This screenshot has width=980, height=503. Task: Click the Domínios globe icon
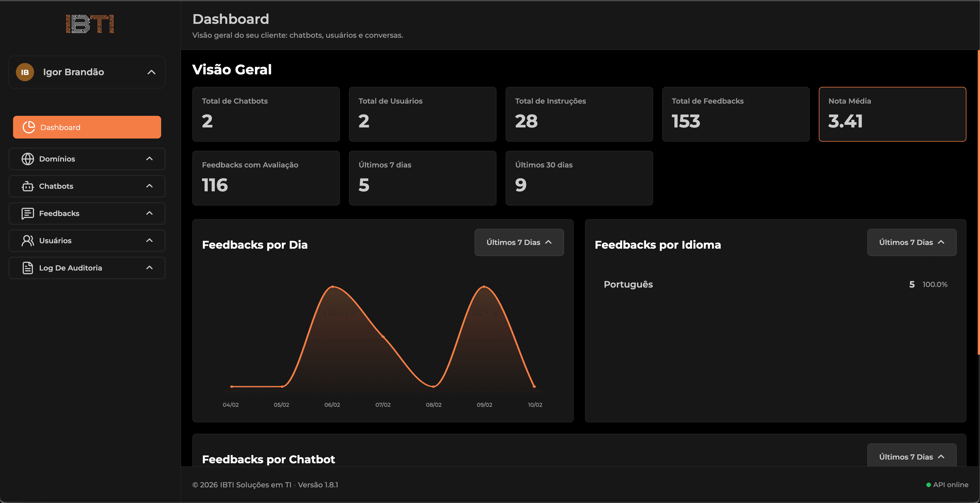(x=28, y=159)
